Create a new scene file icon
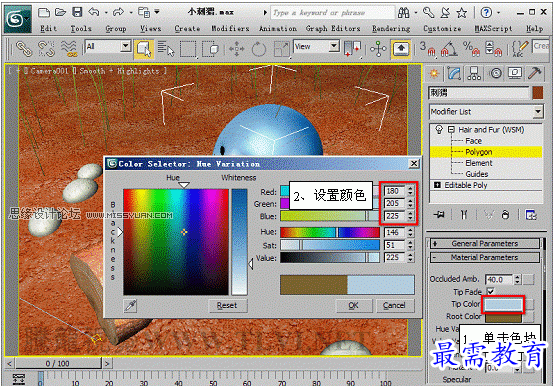 [44, 13]
